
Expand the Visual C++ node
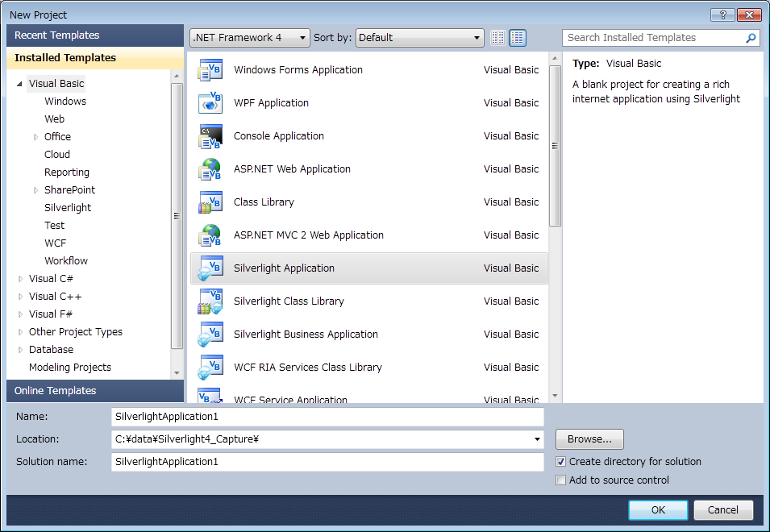coord(21,297)
